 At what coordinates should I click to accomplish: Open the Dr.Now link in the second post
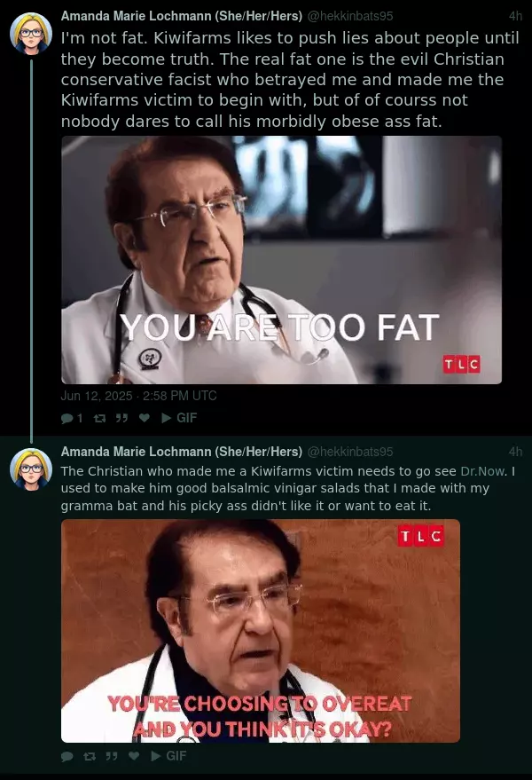(482, 471)
